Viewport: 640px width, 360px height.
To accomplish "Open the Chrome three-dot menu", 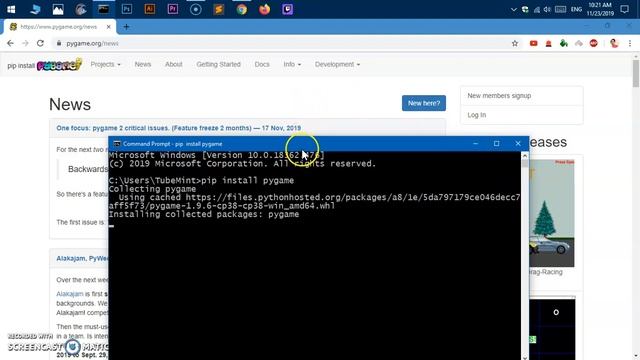I will [x=630, y=43].
